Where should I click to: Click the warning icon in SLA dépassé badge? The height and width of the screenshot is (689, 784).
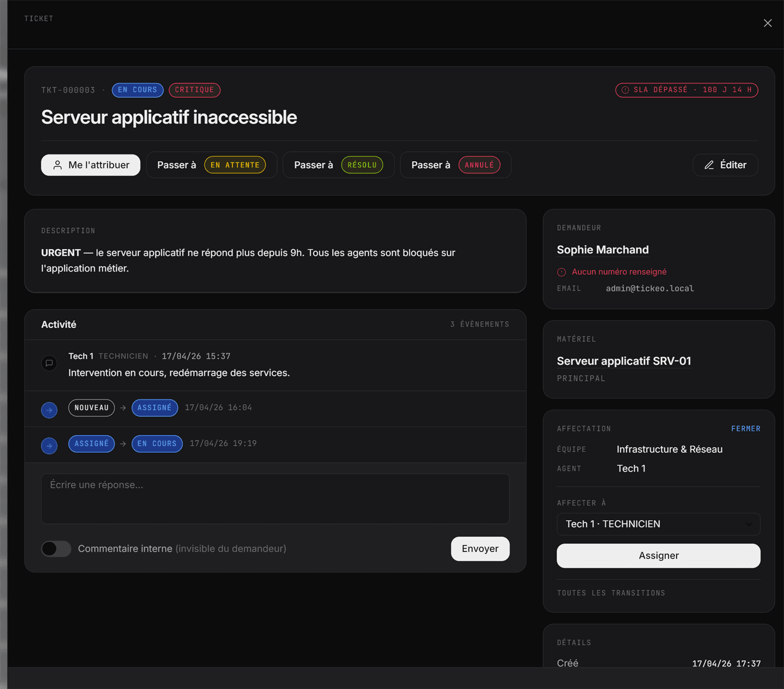coord(626,90)
